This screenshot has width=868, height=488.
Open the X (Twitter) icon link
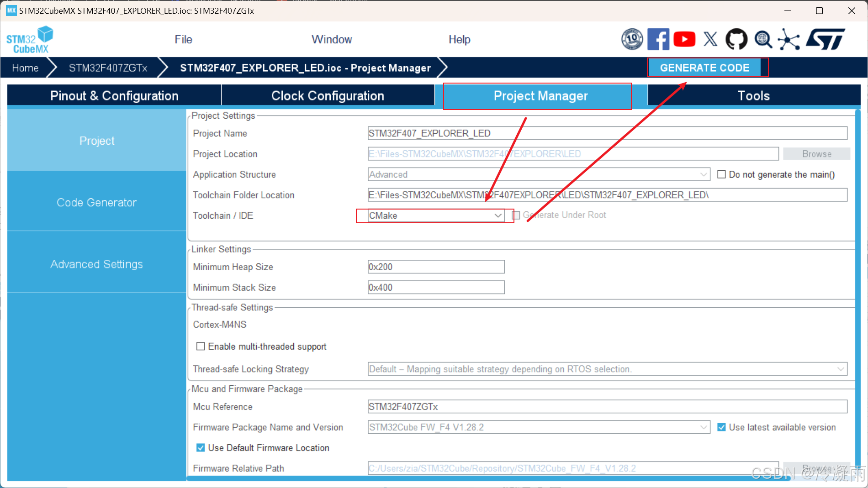710,39
